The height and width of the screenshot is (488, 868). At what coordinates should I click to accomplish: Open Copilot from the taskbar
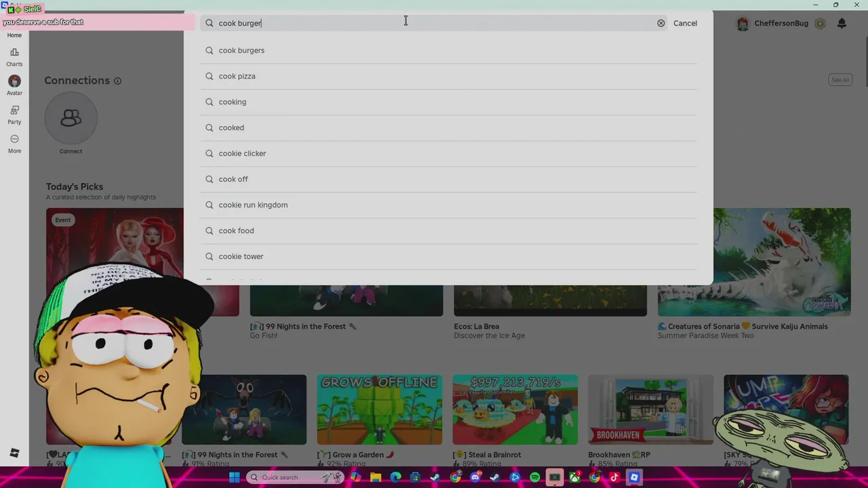point(356,477)
